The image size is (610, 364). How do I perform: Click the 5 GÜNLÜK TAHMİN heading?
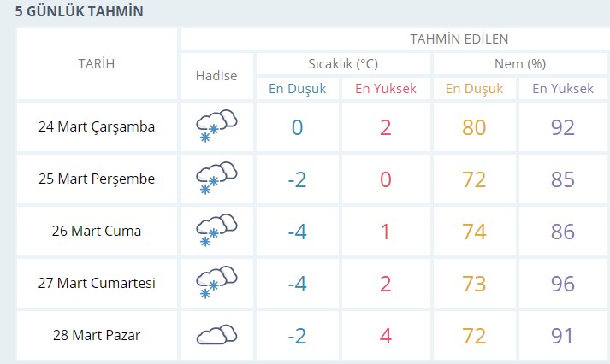tap(80, 11)
